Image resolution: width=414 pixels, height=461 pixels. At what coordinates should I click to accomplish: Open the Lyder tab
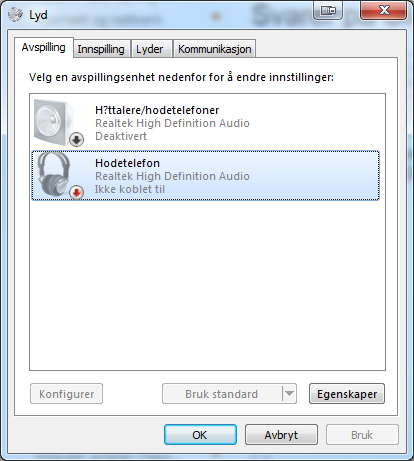click(149, 49)
